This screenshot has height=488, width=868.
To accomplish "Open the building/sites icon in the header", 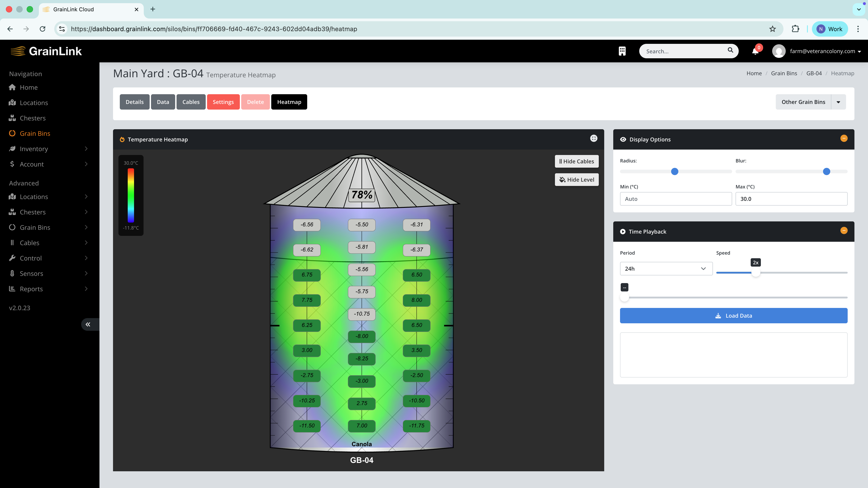I will [x=622, y=51].
